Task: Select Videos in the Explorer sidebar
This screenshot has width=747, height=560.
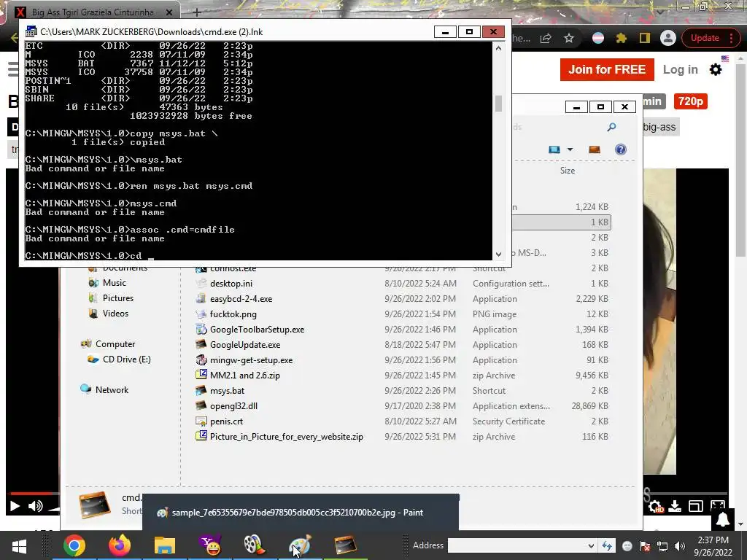Action: pos(115,314)
